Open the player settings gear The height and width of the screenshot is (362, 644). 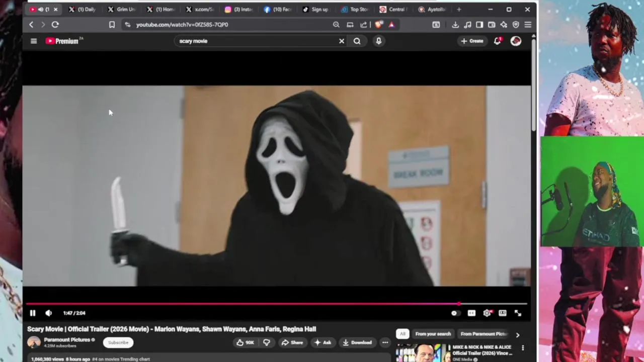(487, 313)
